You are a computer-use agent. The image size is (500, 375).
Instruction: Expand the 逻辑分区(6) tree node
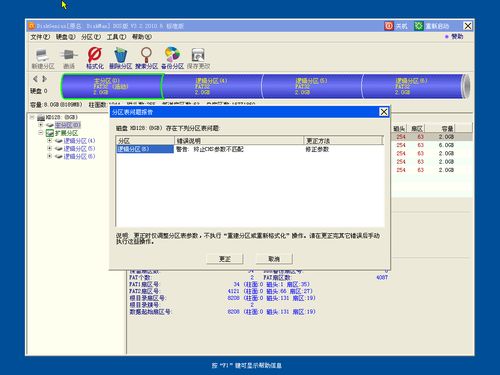(x=49, y=156)
